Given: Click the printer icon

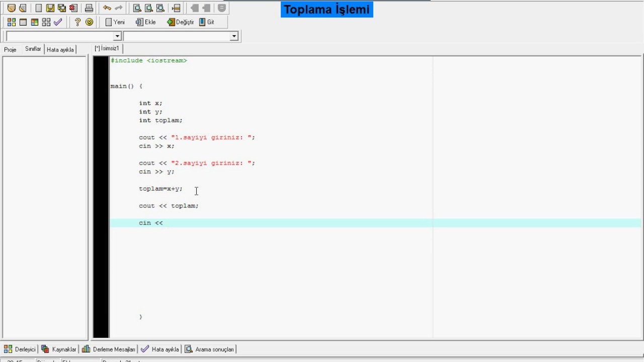Looking at the screenshot, I should 89,8.
